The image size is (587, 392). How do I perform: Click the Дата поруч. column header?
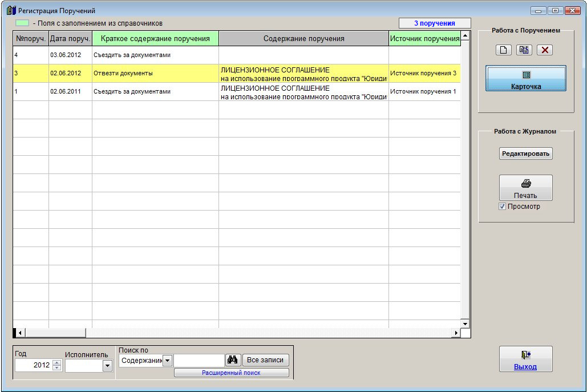(x=70, y=39)
